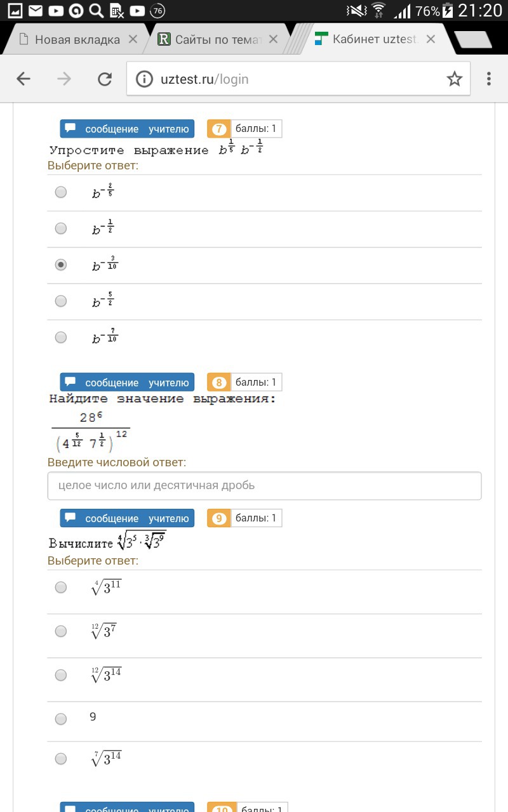Click the site info icon beside uztest.ru
The image size is (508, 812).
[145, 79]
